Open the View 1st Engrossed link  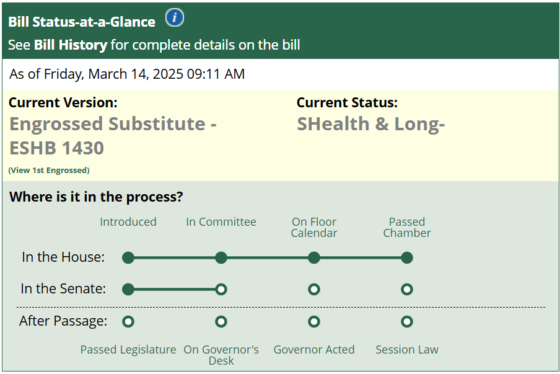tap(49, 170)
